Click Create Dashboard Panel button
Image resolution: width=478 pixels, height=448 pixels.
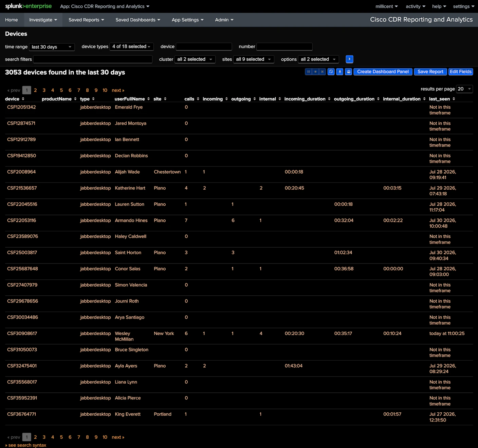383,72
